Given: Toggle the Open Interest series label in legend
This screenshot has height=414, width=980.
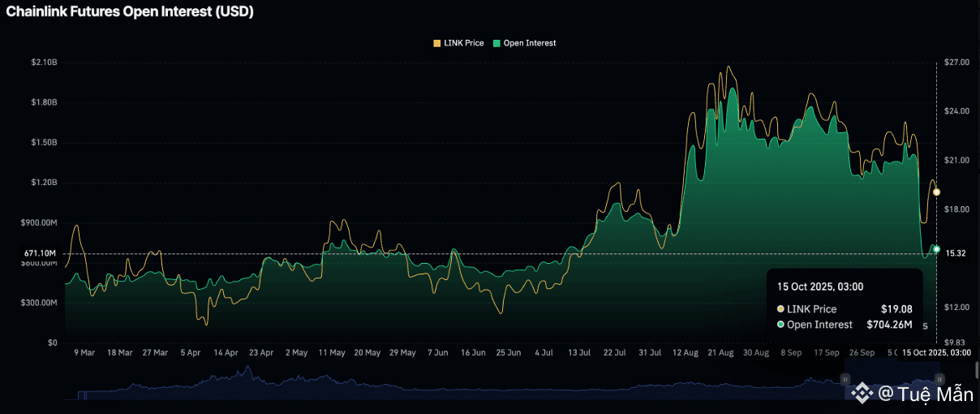Looking at the screenshot, I should tap(529, 43).
